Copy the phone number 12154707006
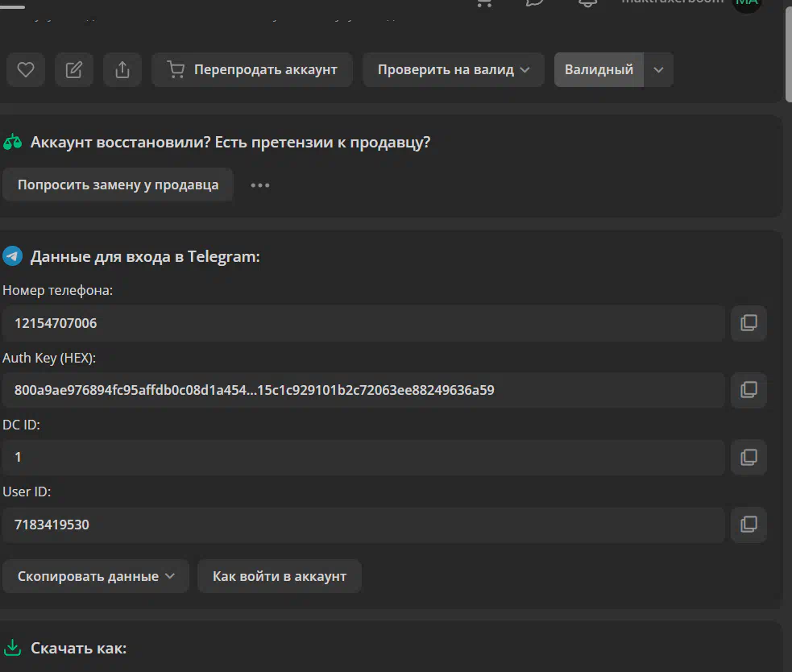 point(748,323)
